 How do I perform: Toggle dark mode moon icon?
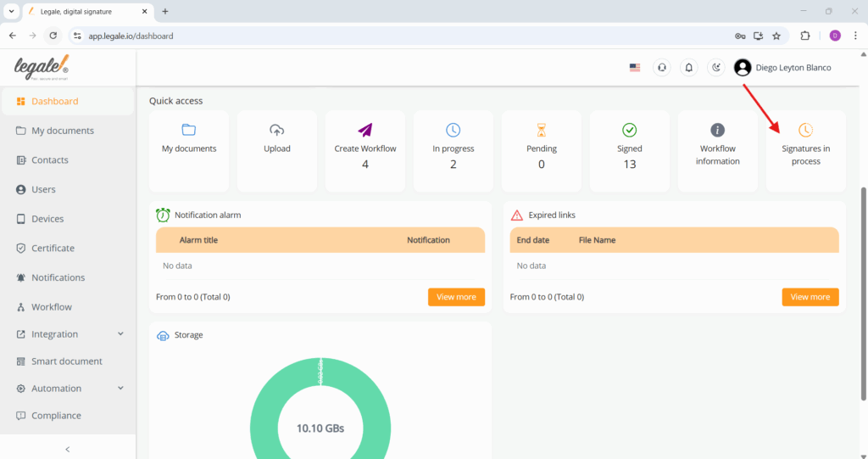[715, 68]
